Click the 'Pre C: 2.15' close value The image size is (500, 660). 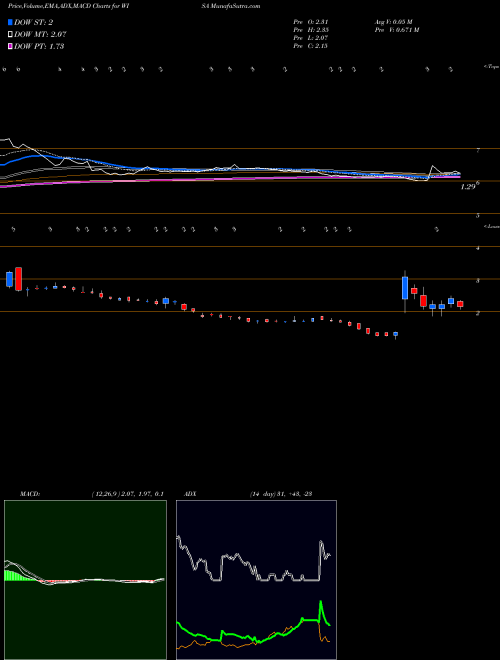311,46
